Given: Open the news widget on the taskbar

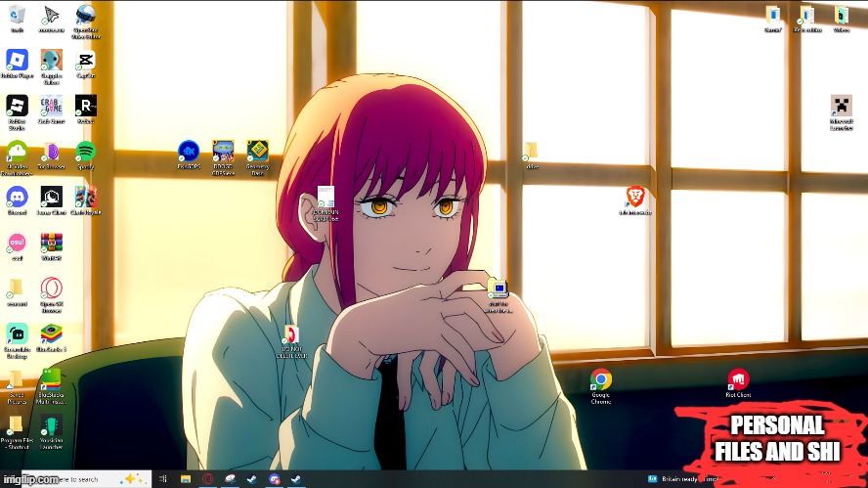Looking at the screenshot, I should (682, 479).
